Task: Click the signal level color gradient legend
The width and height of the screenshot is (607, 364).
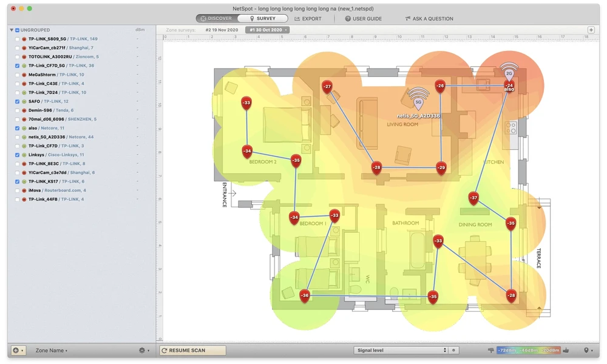Action: [528, 351]
